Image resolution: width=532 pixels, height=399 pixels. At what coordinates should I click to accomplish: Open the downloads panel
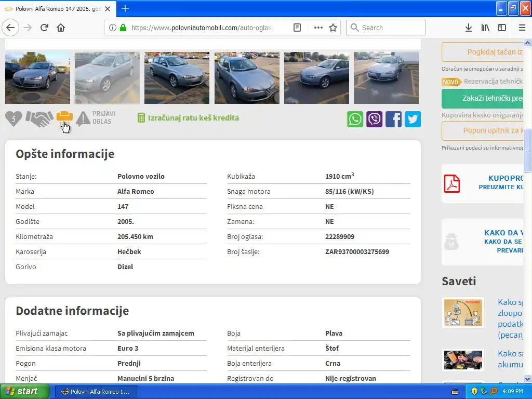[469, 28]
